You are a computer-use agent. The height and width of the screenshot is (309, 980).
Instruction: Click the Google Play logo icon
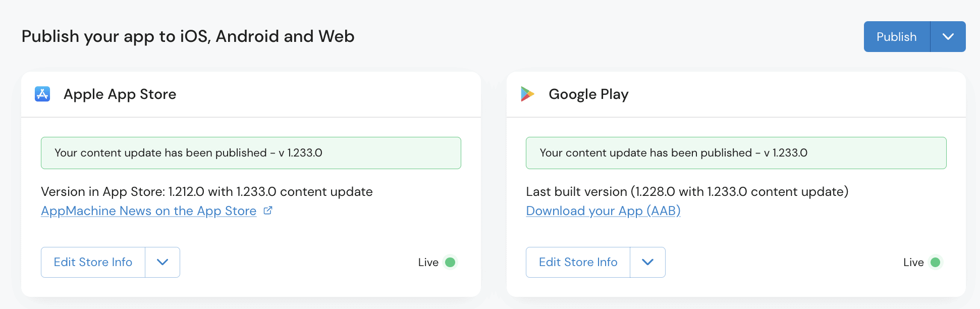(x=527, y=94)
